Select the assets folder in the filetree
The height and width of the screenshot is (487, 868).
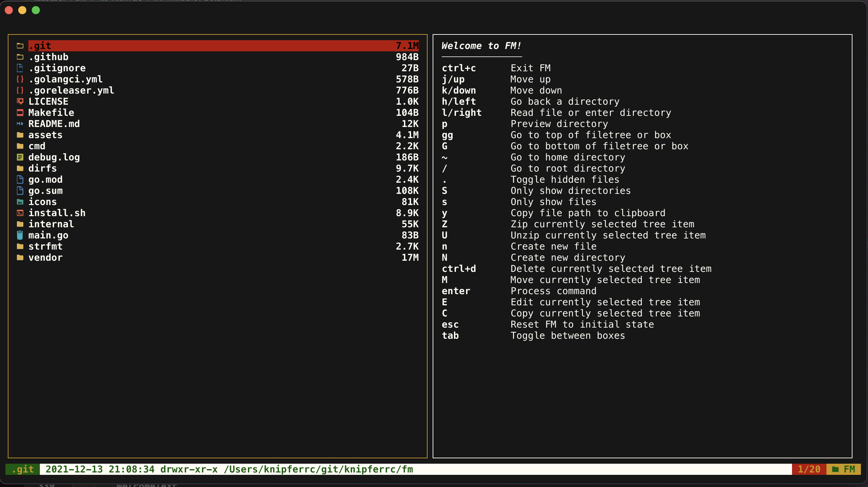pyautogui.click(x=45, y=135)
